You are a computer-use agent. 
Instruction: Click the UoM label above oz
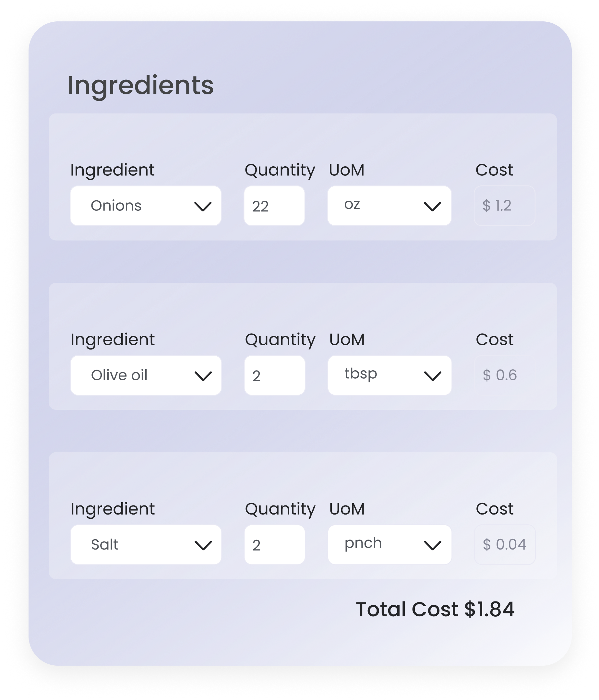(x=347, y=170)
